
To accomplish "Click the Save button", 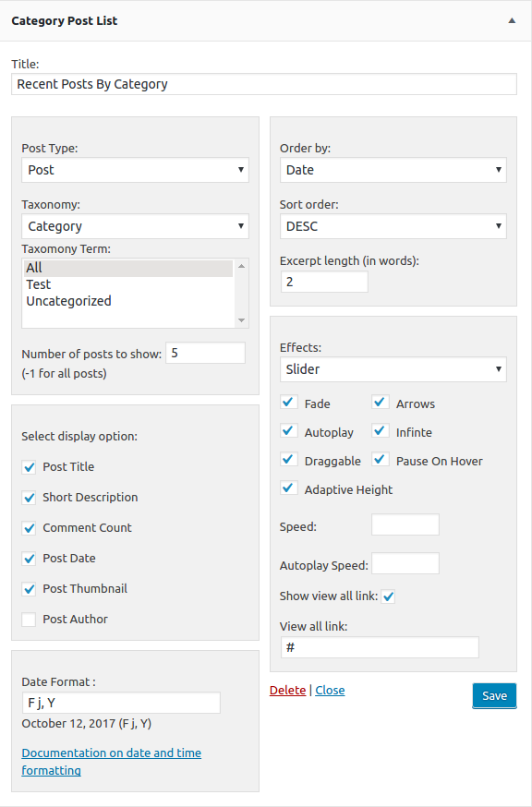I will pos(494,696).
